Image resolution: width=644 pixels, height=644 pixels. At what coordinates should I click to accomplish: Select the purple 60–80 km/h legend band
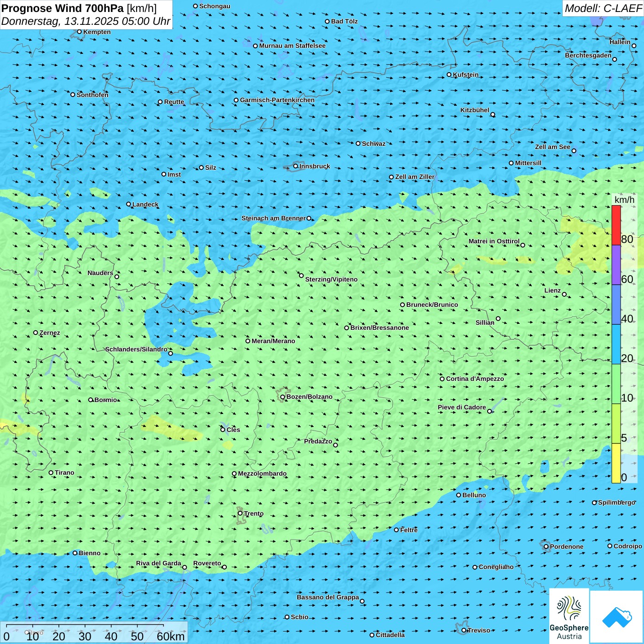[616, 264]
